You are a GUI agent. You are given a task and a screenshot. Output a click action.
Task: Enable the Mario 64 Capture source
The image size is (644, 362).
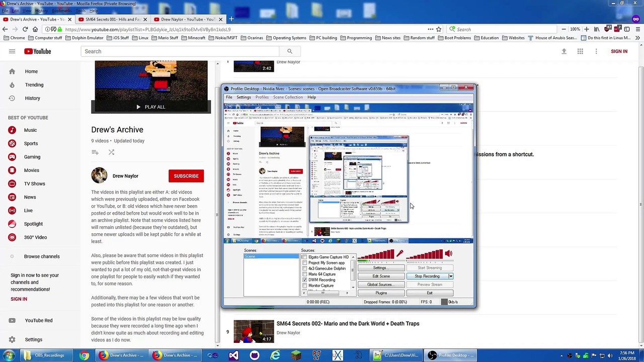click(x=304, y=274)
